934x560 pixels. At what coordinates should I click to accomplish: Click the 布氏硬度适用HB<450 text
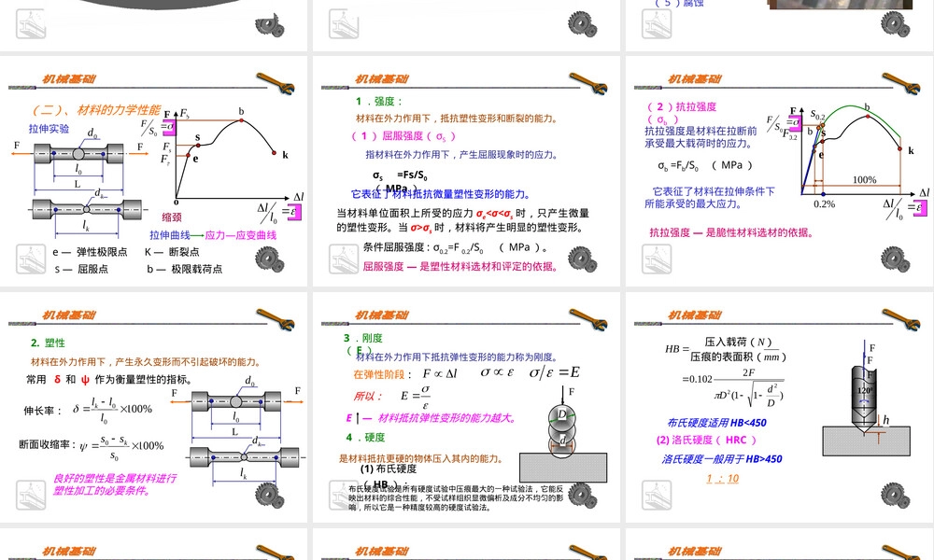point(716,423)
